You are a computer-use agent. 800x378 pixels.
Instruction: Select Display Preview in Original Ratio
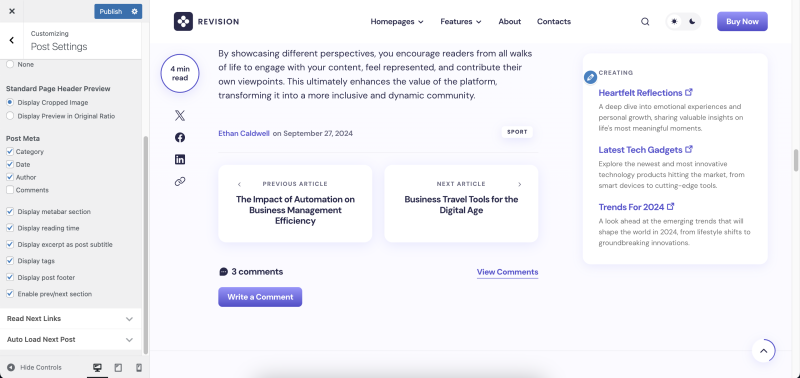(x=10, y=116)
